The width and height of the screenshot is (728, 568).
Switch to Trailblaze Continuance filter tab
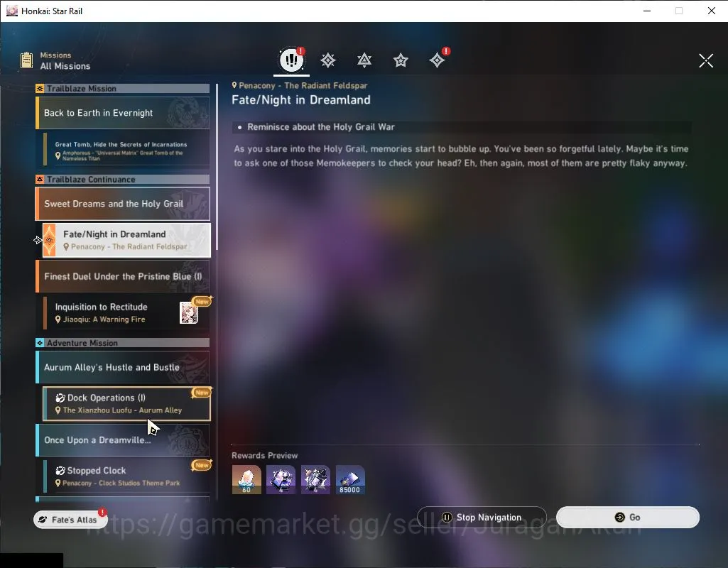[364, 60]
